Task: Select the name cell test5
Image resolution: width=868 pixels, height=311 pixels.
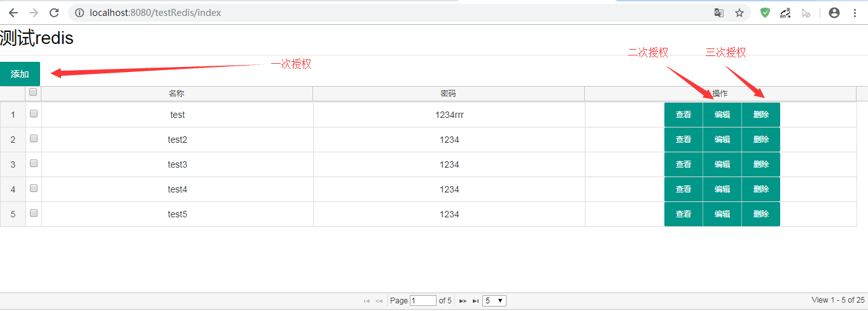Action: tap(178, 214)
